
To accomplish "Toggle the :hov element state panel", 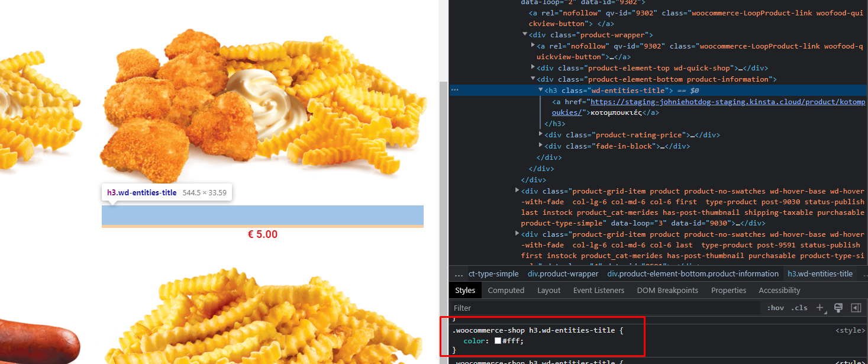I will point(775,308).
